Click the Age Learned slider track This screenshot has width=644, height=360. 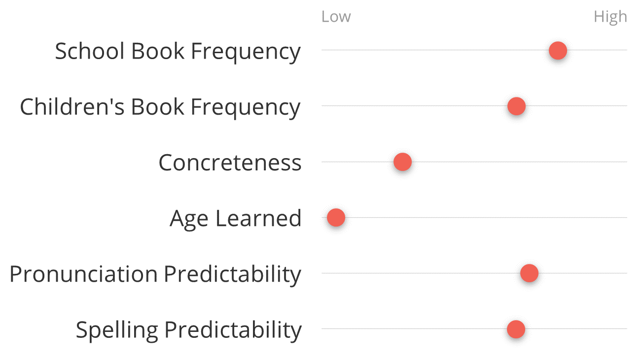click(474, 217)
